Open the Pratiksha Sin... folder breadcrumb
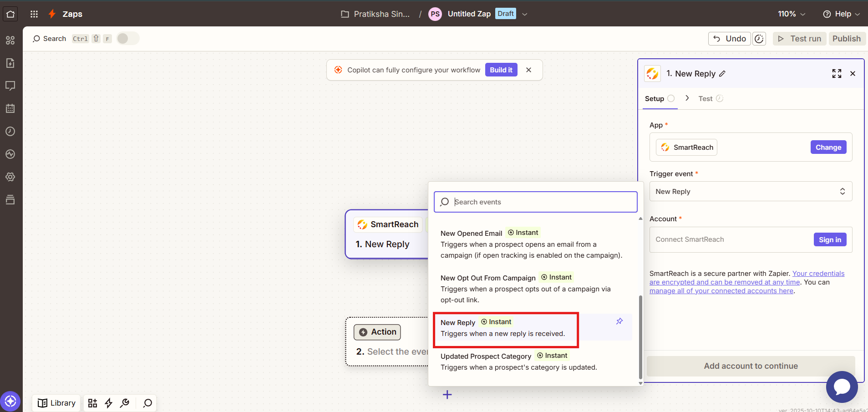This screenshot has width=868, height=412. click(x=376, y=14)
